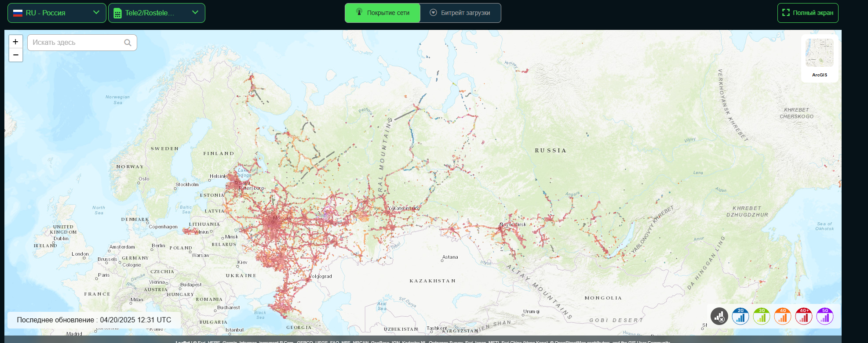Focus the Искать здесь search field

point(82,43)
